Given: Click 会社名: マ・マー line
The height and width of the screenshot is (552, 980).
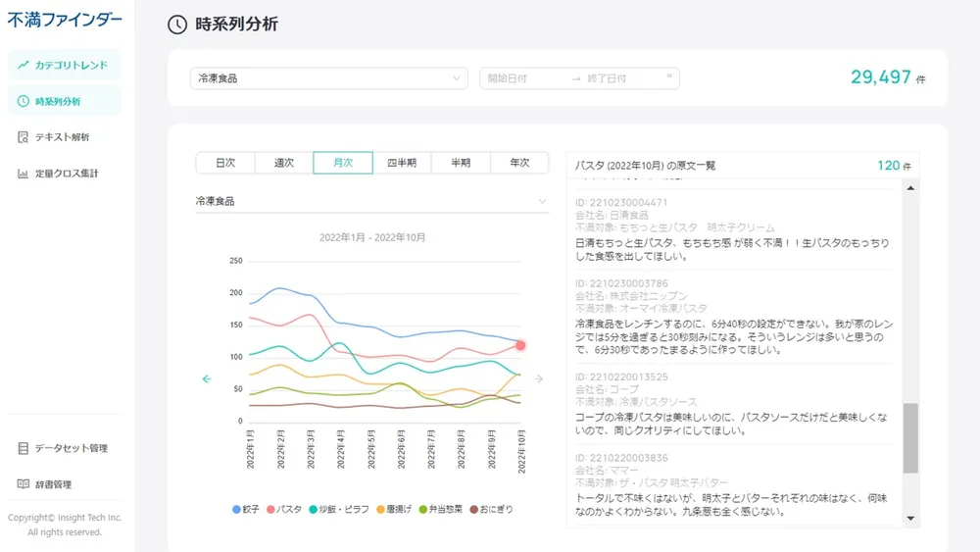Looking at the screenshot, I should click(x=607, y=470).
